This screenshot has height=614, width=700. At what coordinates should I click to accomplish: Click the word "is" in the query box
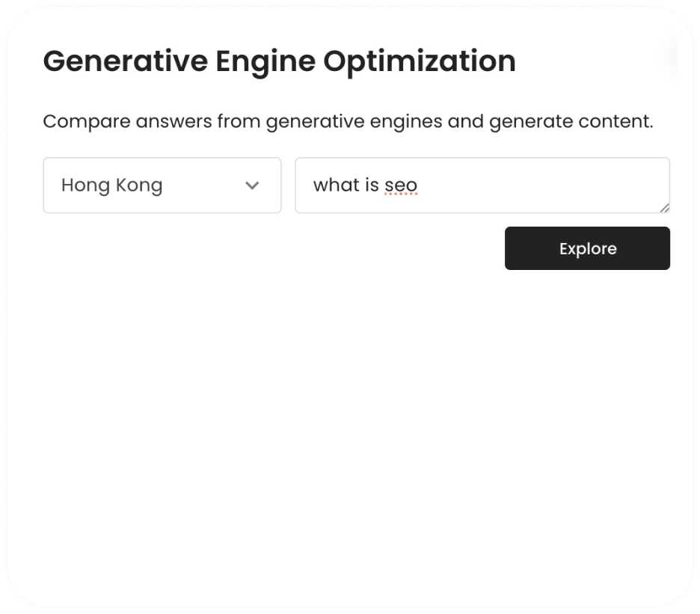(x=372, y=185)
